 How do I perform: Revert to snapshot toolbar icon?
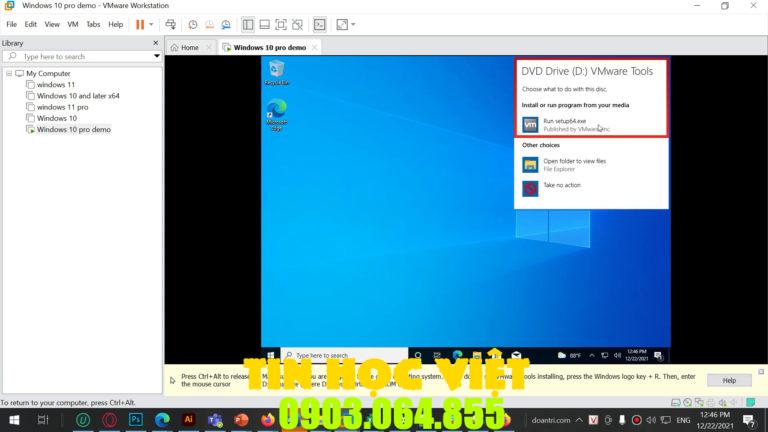210,24
